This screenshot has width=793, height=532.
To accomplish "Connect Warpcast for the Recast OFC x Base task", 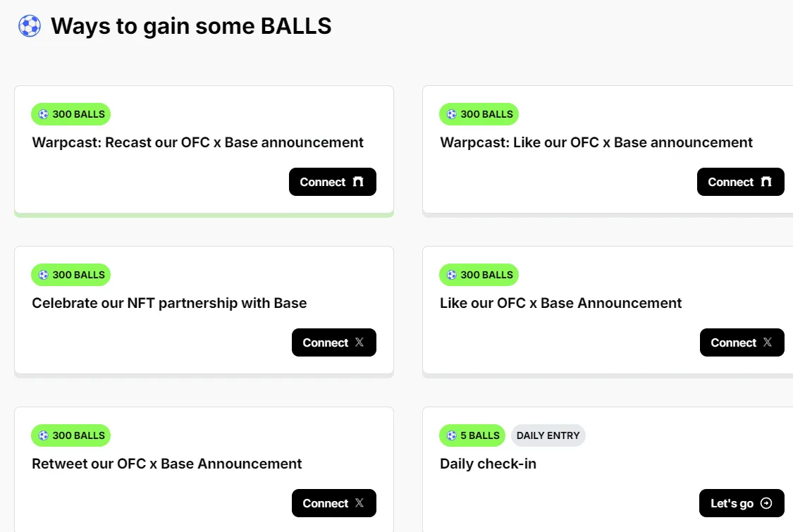I will [332, 181].
